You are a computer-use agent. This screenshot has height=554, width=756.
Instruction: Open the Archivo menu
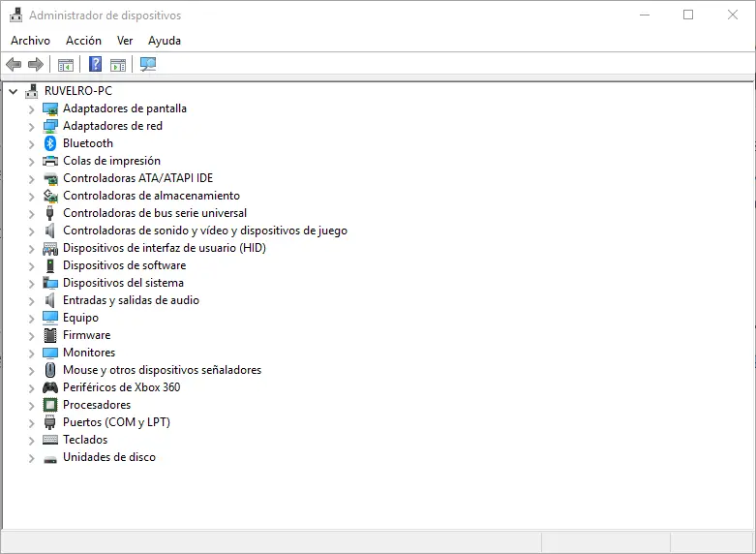(x=30, y=41)
